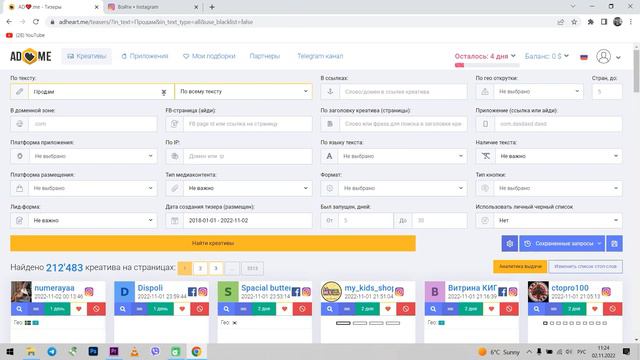The height and width of the screenshot is (360, 640).
Task: Reload the page
Action: point(36,22)
